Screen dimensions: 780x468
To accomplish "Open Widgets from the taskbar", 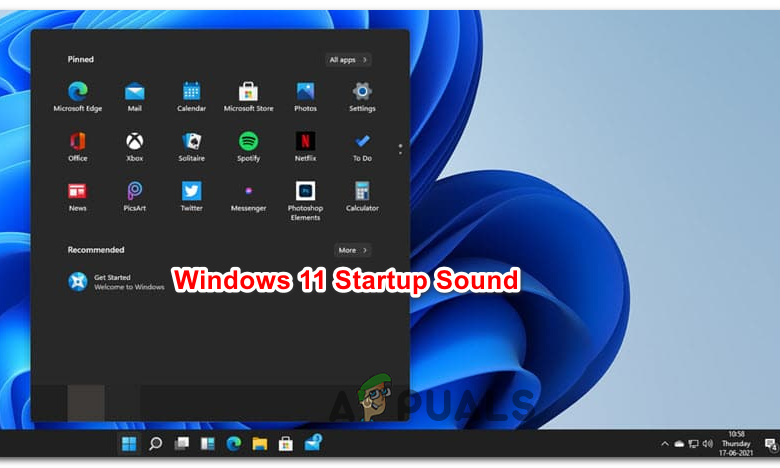I will pyautogui.click(x=207, y=443).
